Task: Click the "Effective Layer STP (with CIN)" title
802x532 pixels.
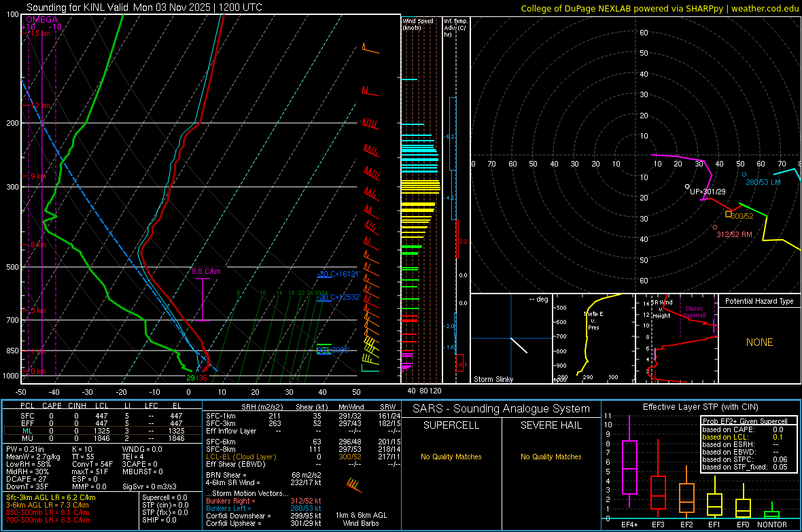Action: click(x=700, y=407)
